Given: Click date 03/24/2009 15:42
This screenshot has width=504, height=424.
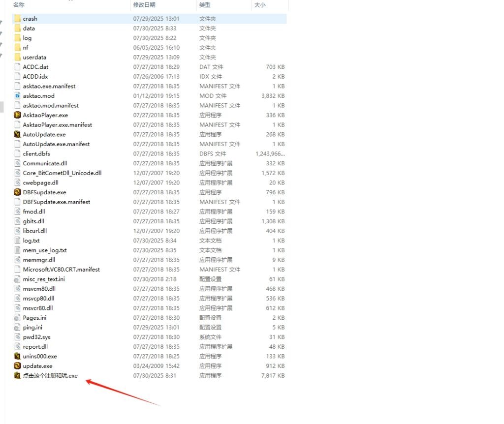Looking at the screenshot, I should click(x=157, y=366).
